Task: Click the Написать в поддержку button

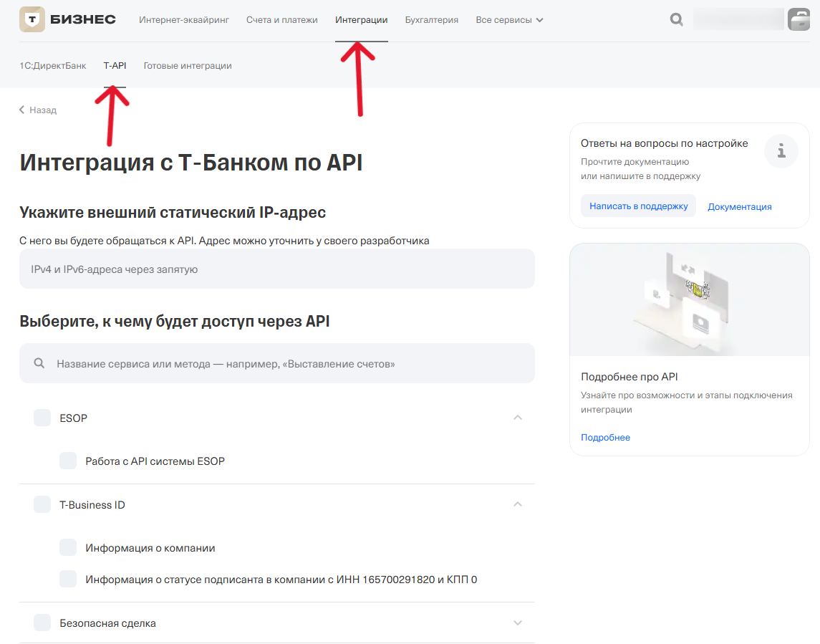Action: [639, 206]
